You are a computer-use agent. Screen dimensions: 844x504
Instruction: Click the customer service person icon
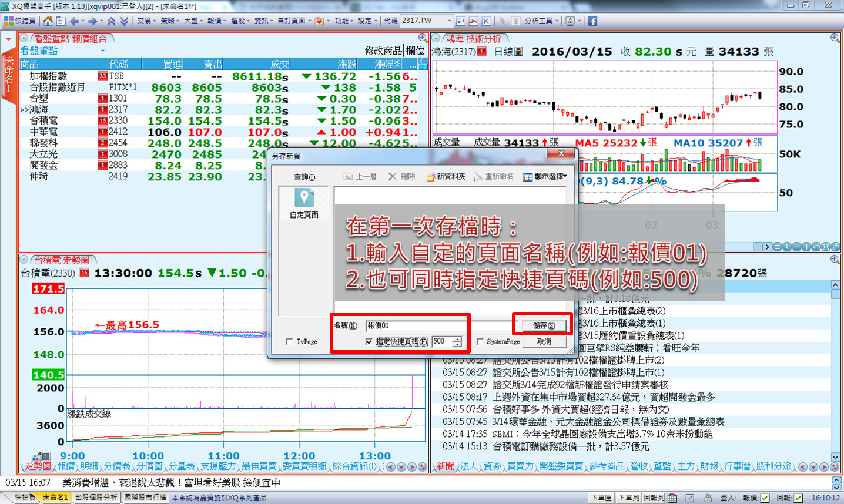pyautogui.click(x=570, y=21)
